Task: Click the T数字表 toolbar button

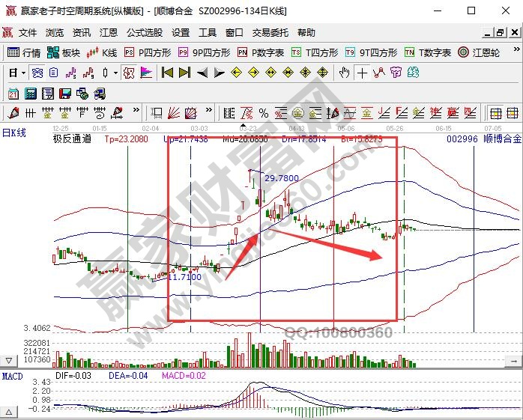Action: [x=427, y=52]
